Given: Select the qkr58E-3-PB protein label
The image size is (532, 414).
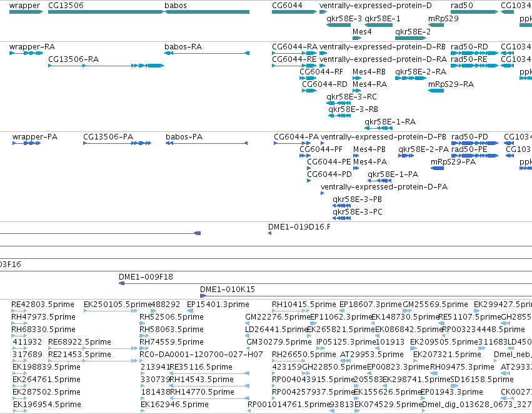Looking at the screenshot, I should tap(357, 199).
